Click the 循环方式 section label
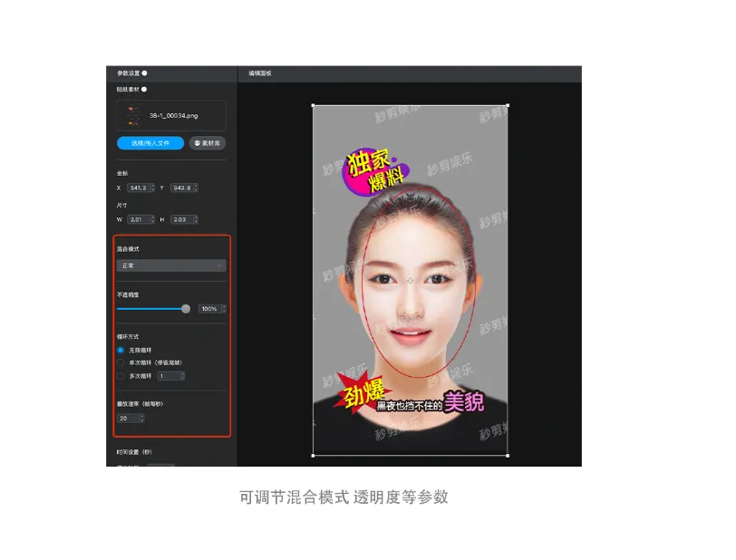The width and height of the screenshot is (736, 560). [x=128, y=336]
